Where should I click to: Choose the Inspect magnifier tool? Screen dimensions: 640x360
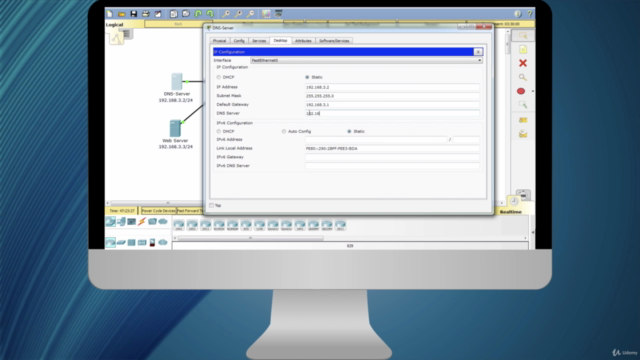click(x=523, y=77)
